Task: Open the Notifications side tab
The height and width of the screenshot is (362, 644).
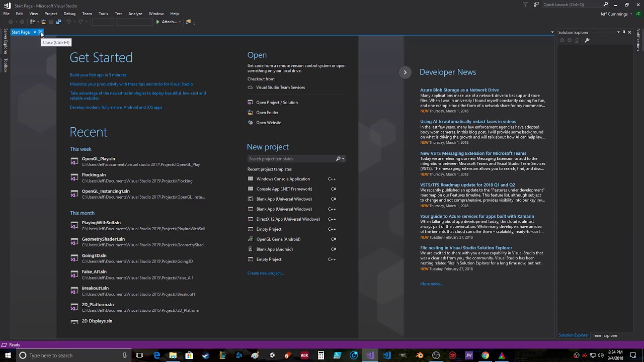Action: [x=638, y=40]
